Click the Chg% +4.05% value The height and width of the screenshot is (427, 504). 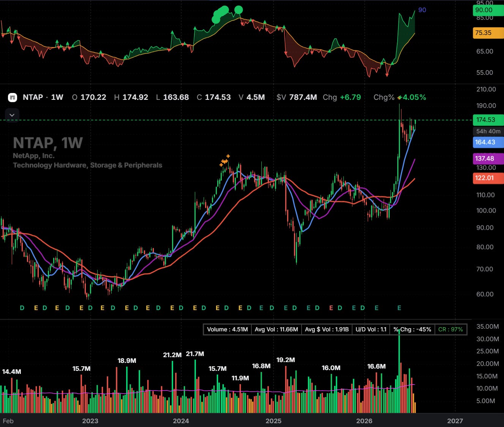(x=400, y=97)
